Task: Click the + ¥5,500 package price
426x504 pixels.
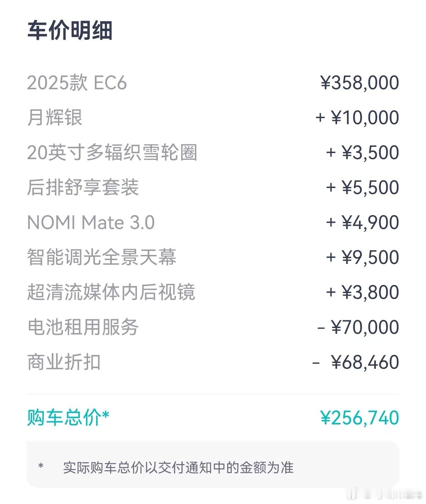Action: [x=362, y=187]
